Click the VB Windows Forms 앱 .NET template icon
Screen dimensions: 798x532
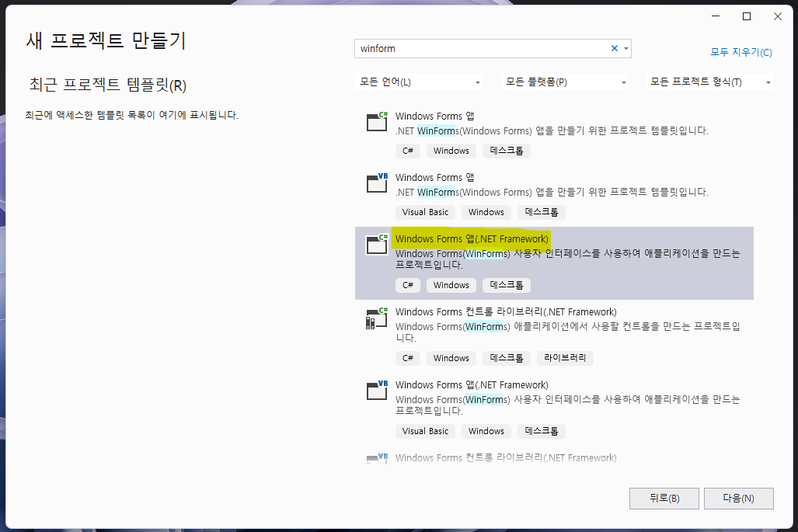(377, 183)
